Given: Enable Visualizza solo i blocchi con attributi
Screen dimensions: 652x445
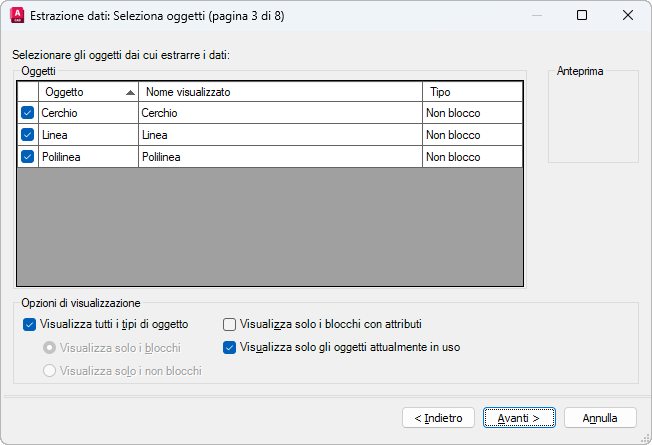Looking at the screenshot, I should point(229,324).
